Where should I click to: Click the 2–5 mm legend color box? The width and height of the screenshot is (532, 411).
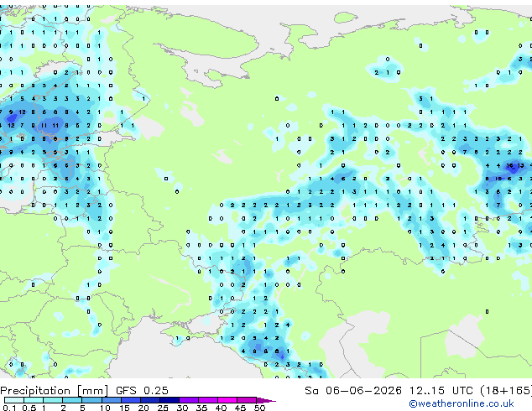point(72,400)
